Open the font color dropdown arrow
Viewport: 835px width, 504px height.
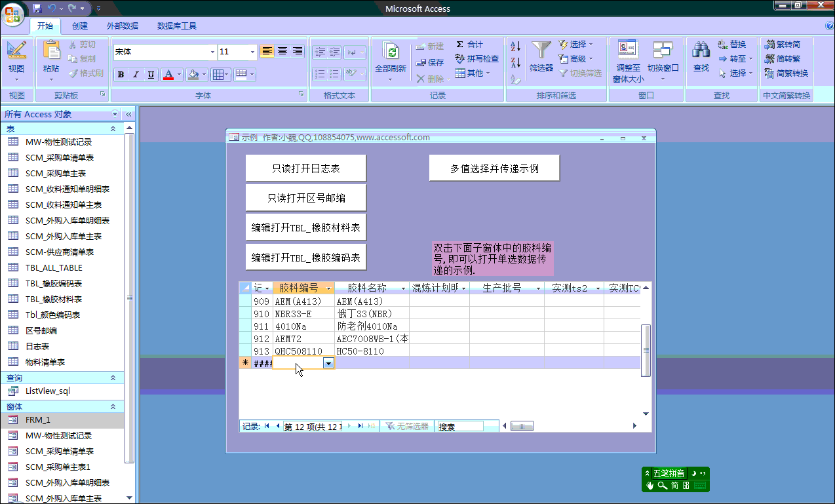[180, 75]
